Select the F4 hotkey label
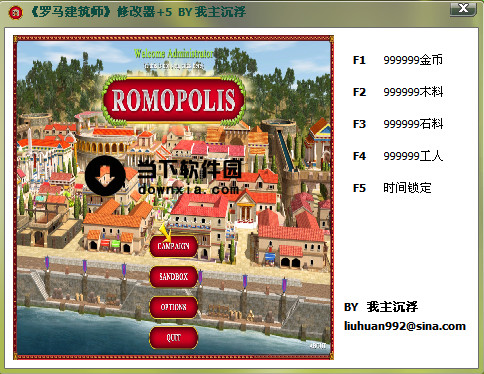The width and height of the screenshot is (484, 374). [359, 156]
